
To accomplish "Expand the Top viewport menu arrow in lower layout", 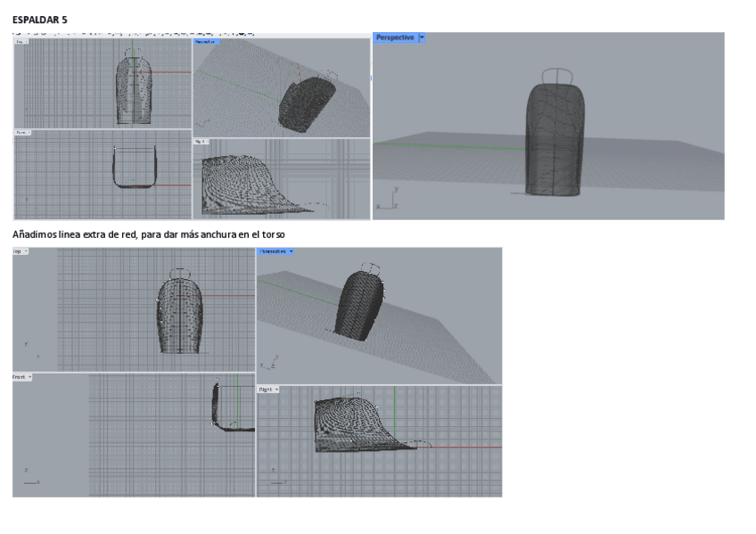I will click(26, 251).
